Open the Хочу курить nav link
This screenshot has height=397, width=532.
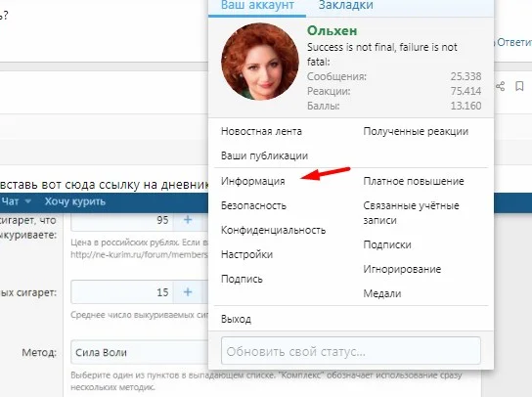click(75, 201)
